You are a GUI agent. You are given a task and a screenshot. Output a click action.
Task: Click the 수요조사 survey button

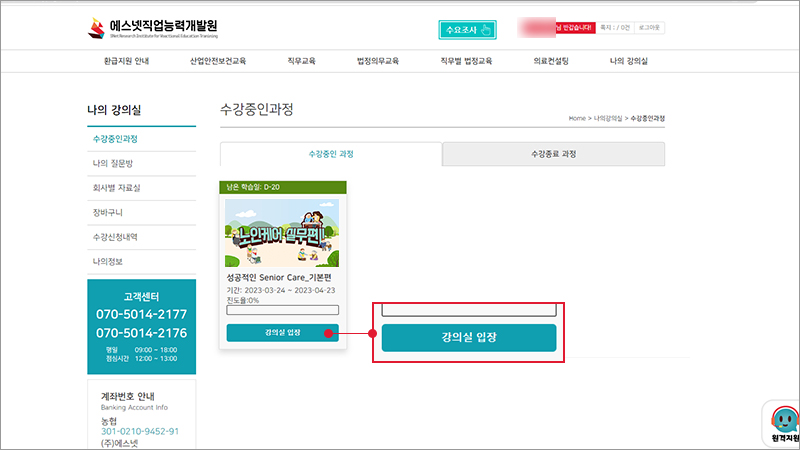pyautogui.click(x=467, y=29)
